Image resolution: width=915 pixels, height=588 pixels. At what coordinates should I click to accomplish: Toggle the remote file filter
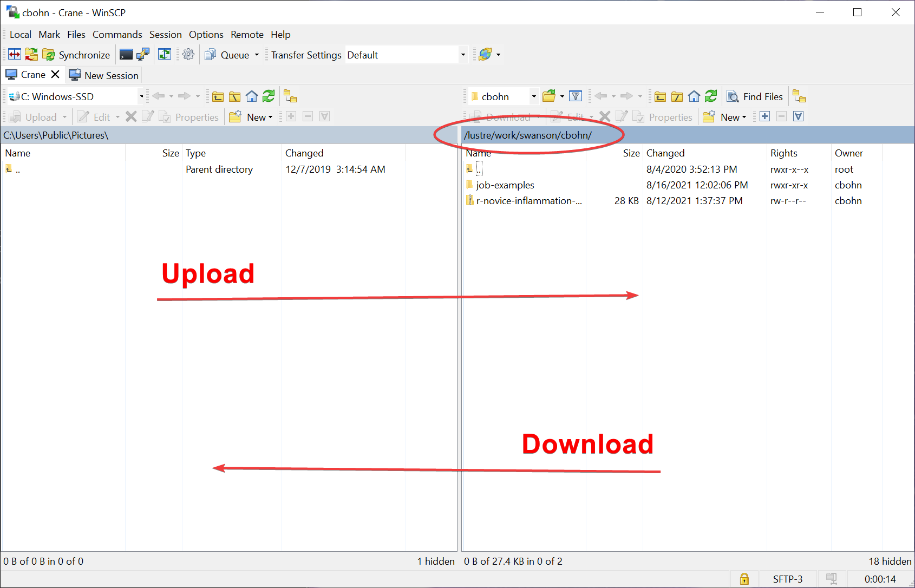click(x=576, y=97)
